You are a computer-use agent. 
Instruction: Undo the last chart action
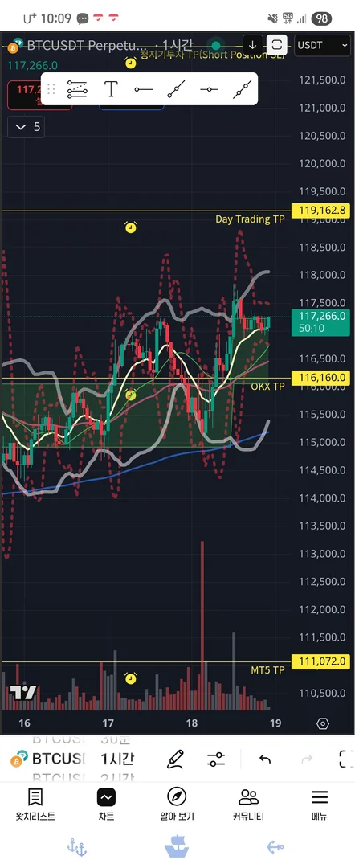click(x=265, y=759)
